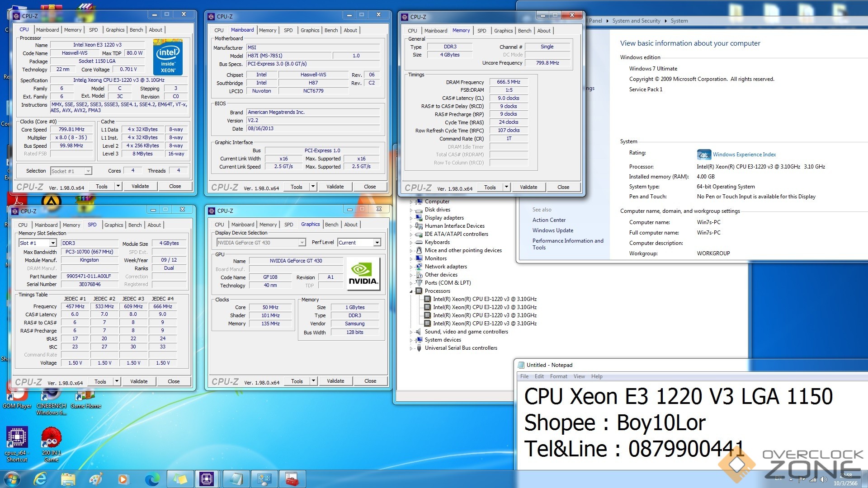868x488 pixels.
Task: Collapse the Processors tree node
Action: pyautogui.click(x=411, y=291)
